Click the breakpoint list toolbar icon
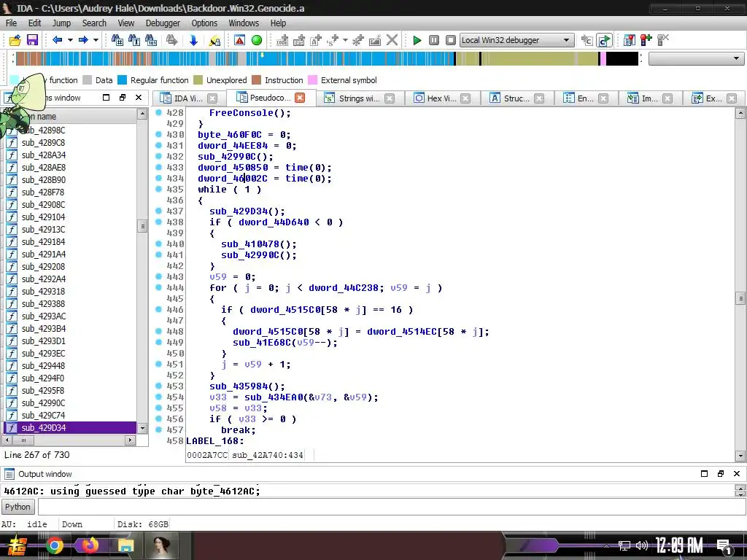 pos(630,40)
